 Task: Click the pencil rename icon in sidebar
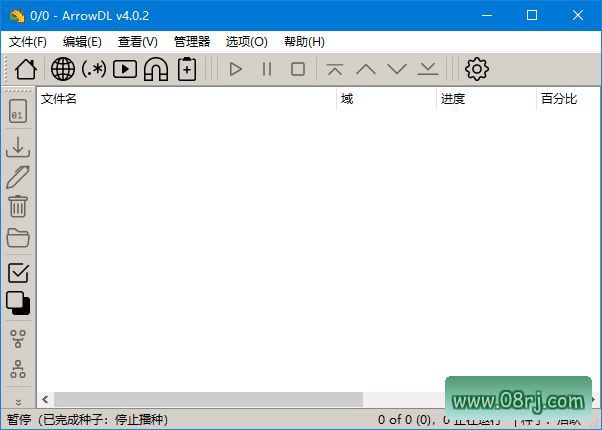(x=18, y=177)
